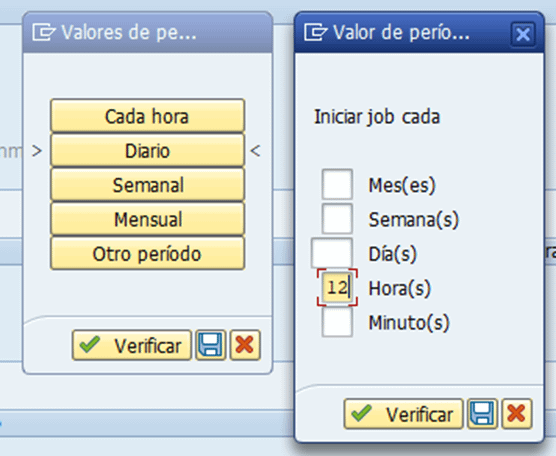Click the title icon of Valores de período dialog

coord(44,32)
